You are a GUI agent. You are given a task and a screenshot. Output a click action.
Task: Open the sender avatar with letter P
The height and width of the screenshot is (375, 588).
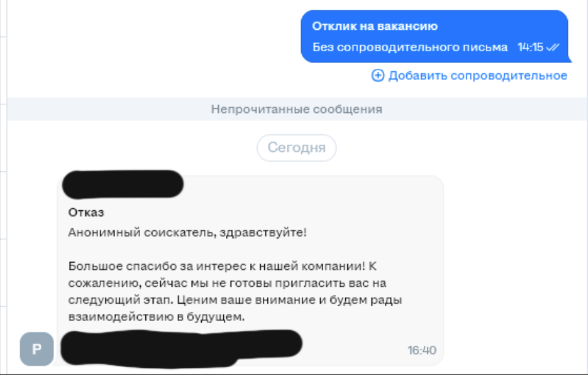click(x=36, y=348)
